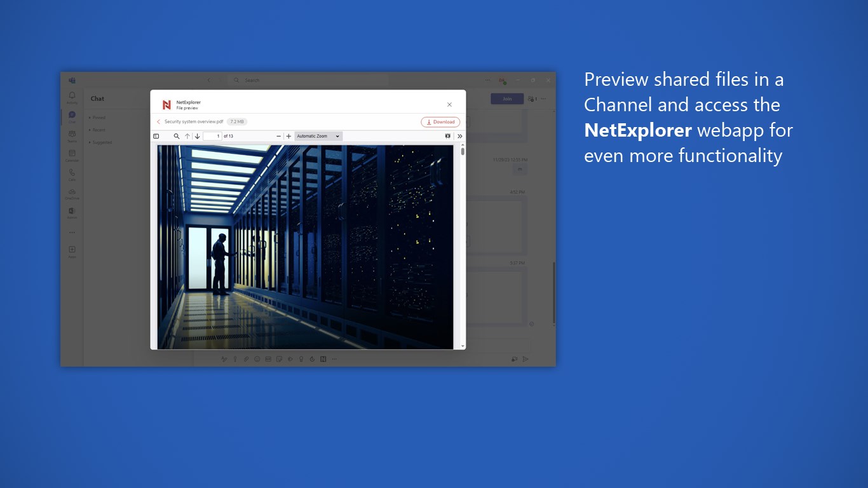Click the PDF scrollbar down arrow
The height and width of the screenshot is (488, 868).
point(463,346)
